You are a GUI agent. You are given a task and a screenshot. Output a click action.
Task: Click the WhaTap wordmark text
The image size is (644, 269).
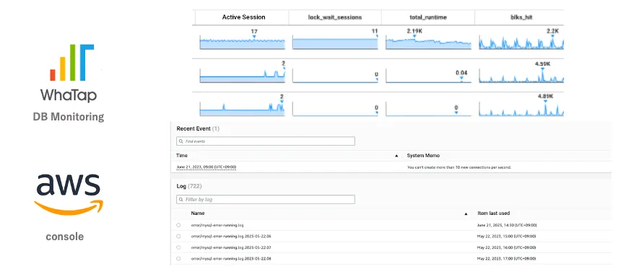pyautogui.click(x=69, y=95)
